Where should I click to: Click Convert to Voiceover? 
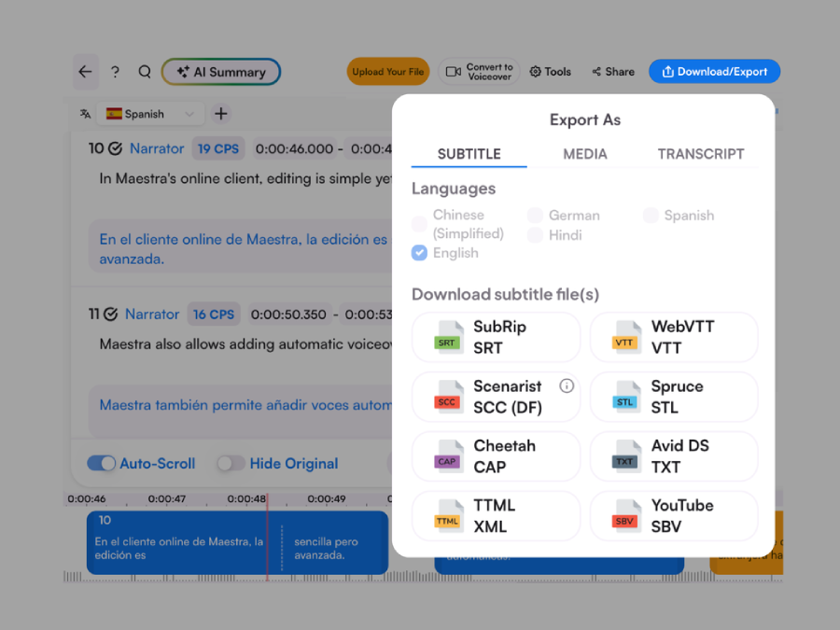[x=479, y=72]
